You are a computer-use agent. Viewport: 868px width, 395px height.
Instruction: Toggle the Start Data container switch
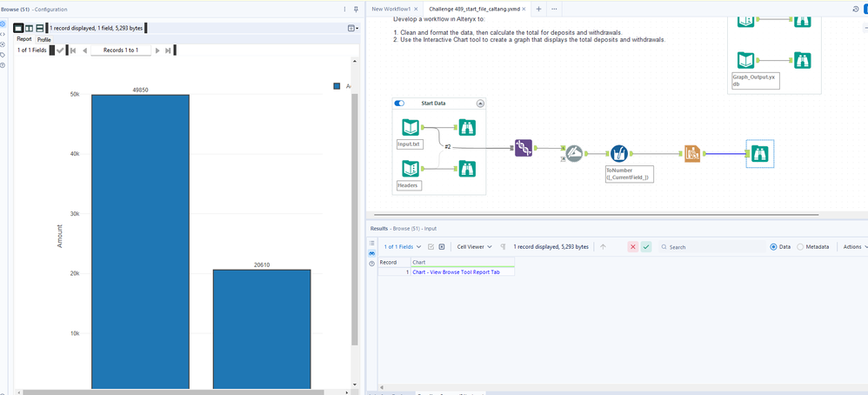pyautogui.click(x=399, y=104)
